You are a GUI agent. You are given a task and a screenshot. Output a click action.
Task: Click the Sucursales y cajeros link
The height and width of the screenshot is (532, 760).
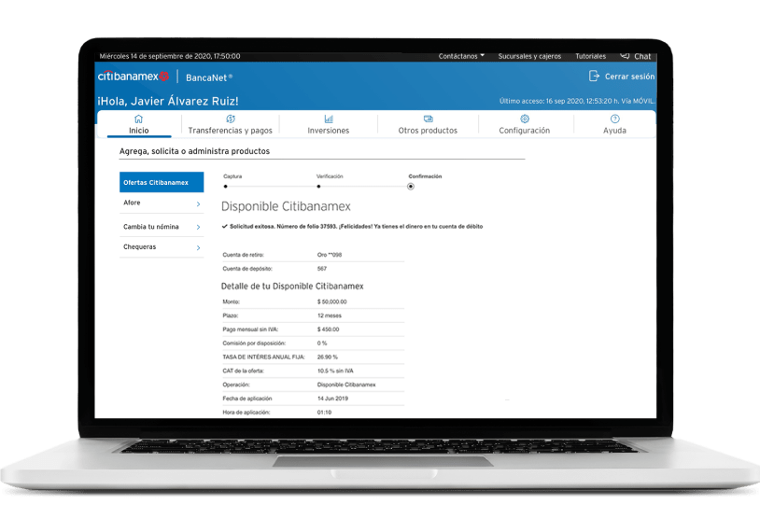click(529, 56)
